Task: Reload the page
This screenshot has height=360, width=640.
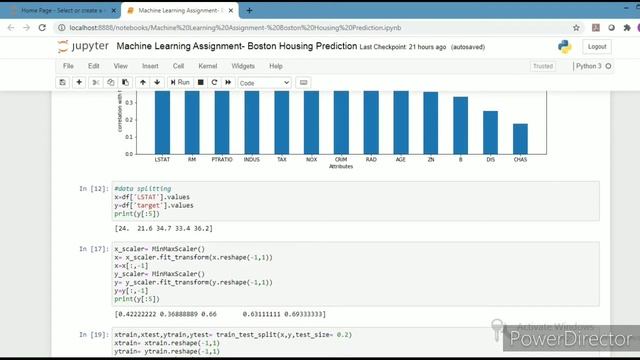Action: pos(42,28)
